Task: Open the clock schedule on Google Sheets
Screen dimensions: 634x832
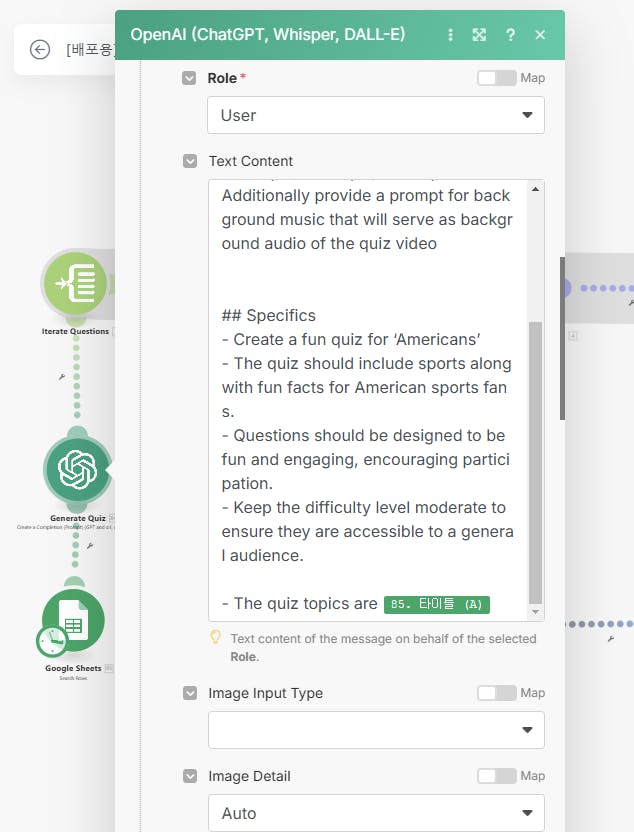Action: coord(51,640)
